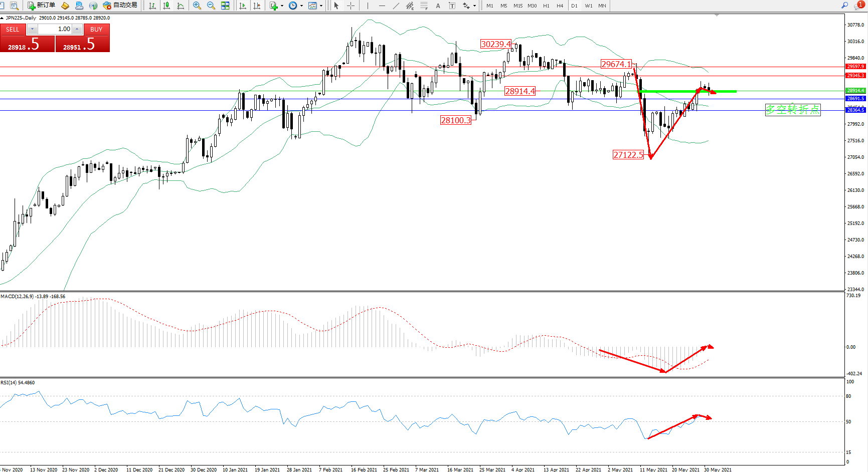Image resolution: width=868 pixels, height=472 pixels.
Task: Click the lot volume 1.00 input field
Action: pos(55,30)
